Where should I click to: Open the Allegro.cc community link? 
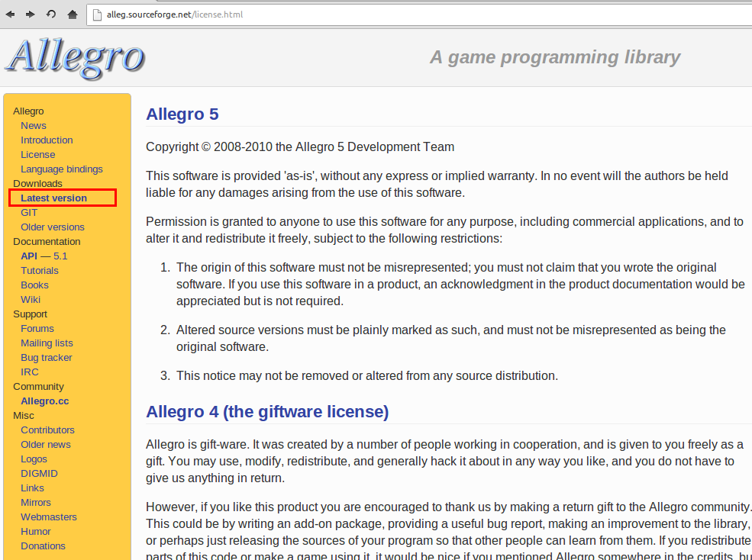[44, 401]
